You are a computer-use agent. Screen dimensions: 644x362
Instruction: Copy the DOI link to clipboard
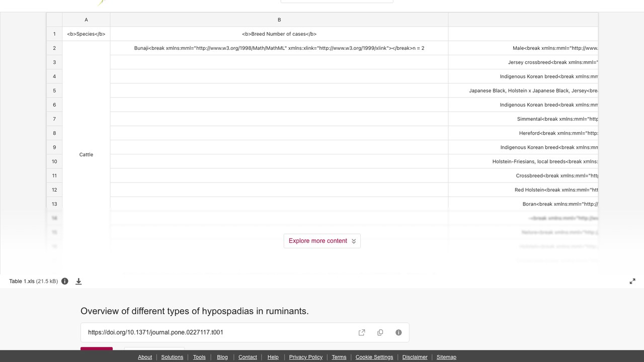coord(380,332)
